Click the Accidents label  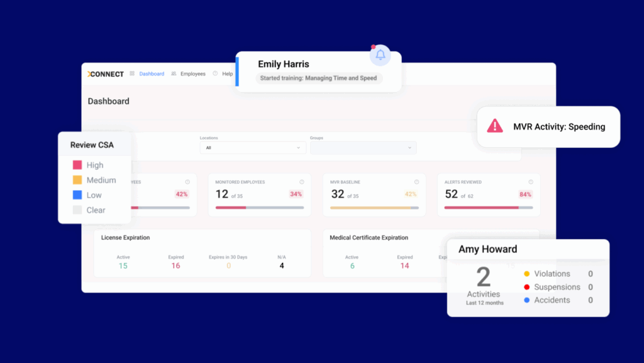[552, 300]
